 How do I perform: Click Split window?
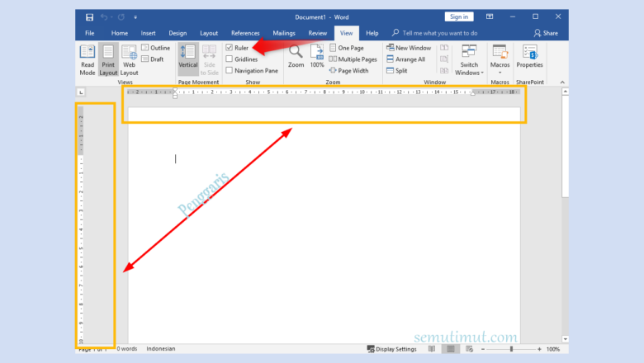[397, 71]
